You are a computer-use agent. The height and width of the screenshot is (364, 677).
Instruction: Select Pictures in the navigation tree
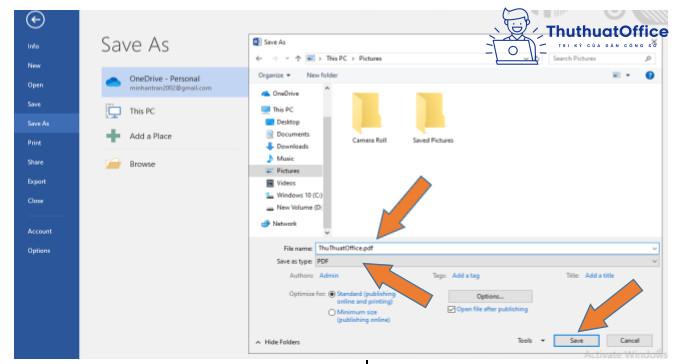(286, 171)
